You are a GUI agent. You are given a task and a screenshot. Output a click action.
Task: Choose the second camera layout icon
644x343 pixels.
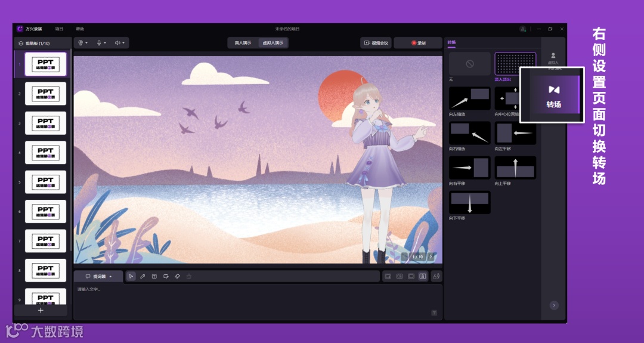[x=399, y=276]
